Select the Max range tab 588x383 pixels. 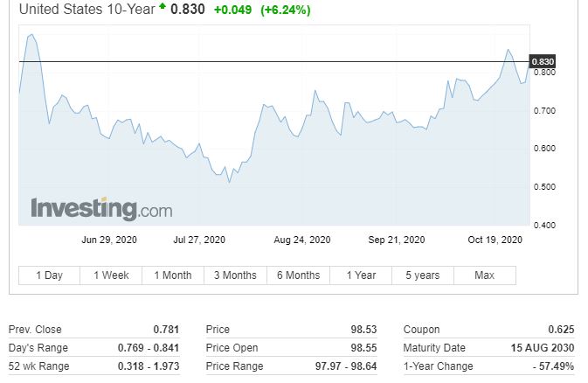click(x=484, y=275)
